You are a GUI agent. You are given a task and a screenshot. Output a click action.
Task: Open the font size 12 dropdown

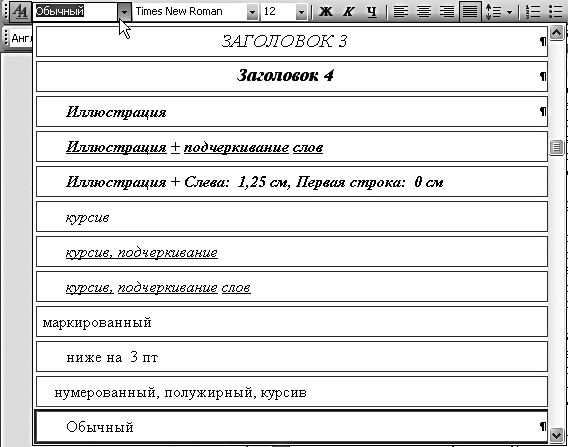coord(301,12)
